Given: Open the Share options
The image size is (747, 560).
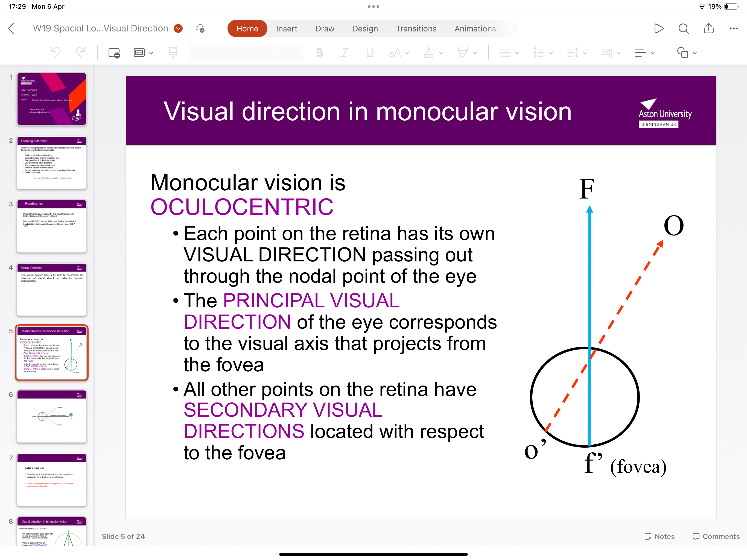Looking at the screenshot, I should point(708,28).
